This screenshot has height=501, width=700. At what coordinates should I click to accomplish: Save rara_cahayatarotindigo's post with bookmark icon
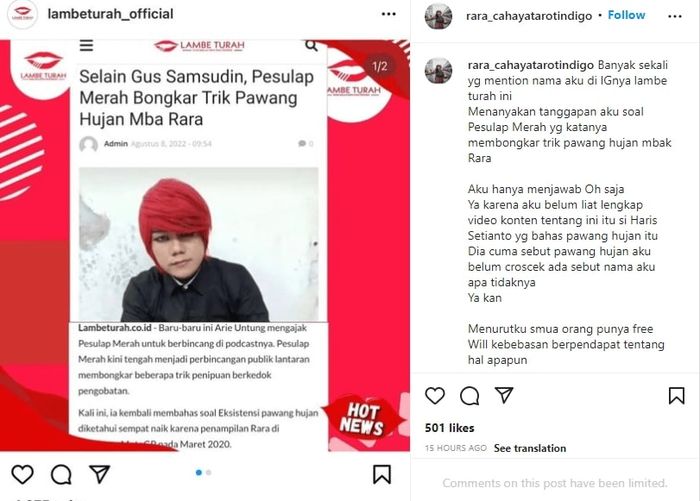[676, 396]
